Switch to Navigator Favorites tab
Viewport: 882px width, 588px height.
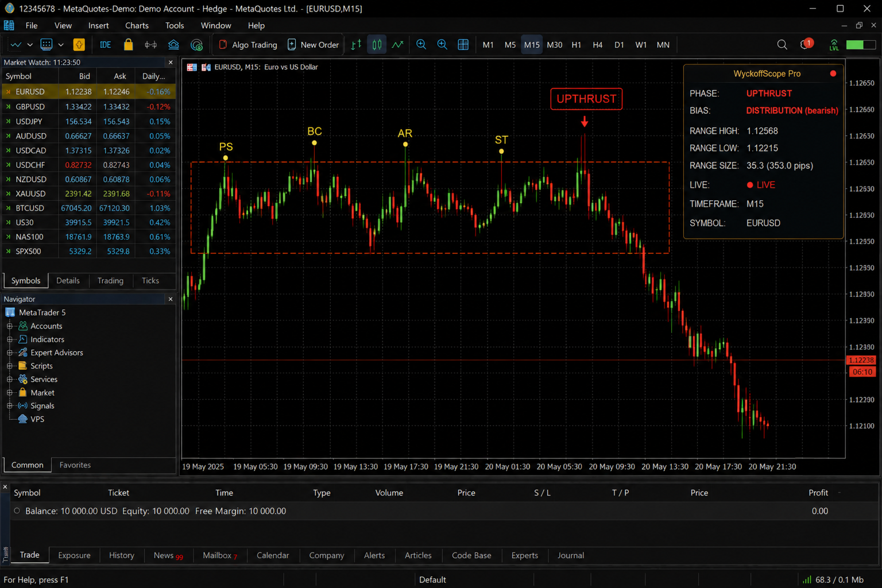click(x=75, y=465)
